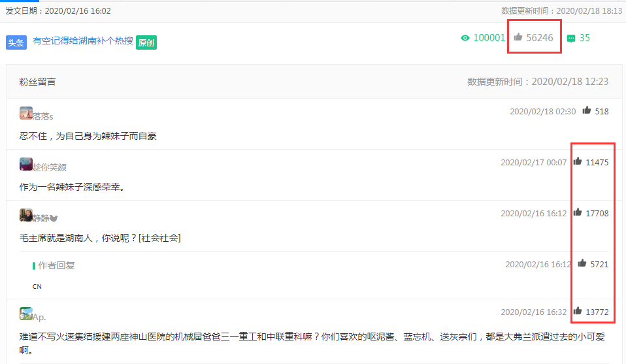Viewport: 626px width, 364px height.
Task: Click username 趁你笑颜
Action: [50, 168]
